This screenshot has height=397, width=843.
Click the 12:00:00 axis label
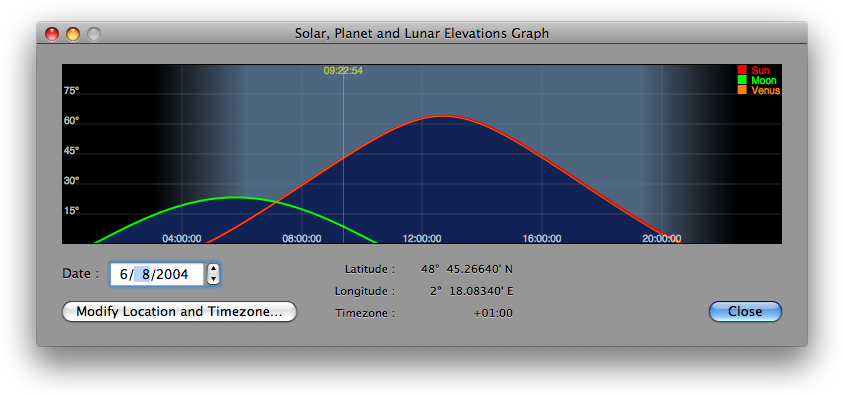(x=422, y=238)
